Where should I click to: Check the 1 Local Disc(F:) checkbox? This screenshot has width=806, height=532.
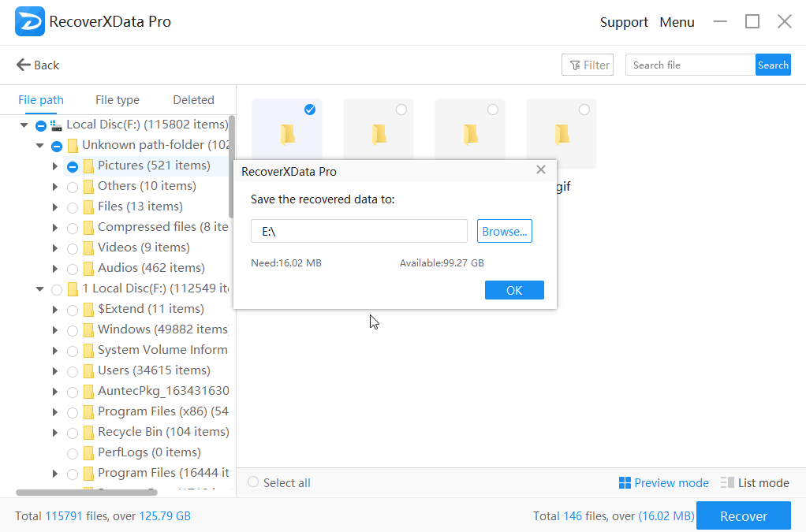coord(57,290)
